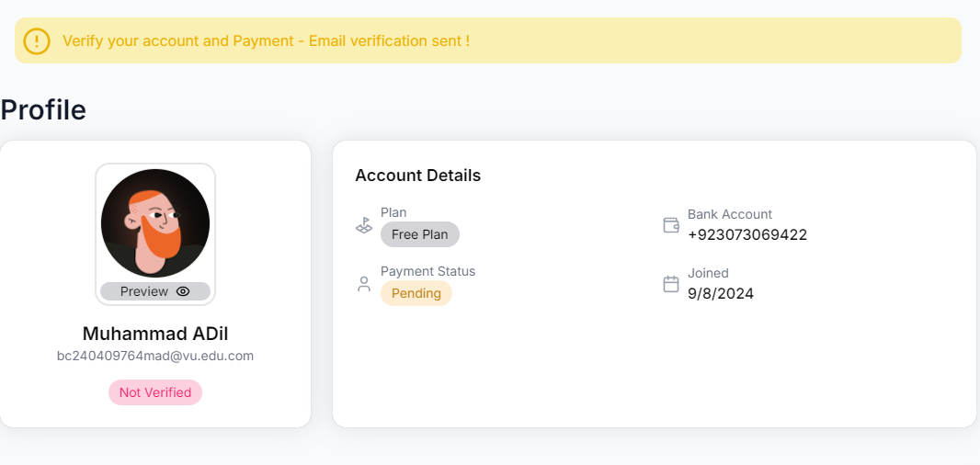This screenshot has width=980, height=465.
Task: Click the Plan icon in Account Details
Action: tap(364, 225)
